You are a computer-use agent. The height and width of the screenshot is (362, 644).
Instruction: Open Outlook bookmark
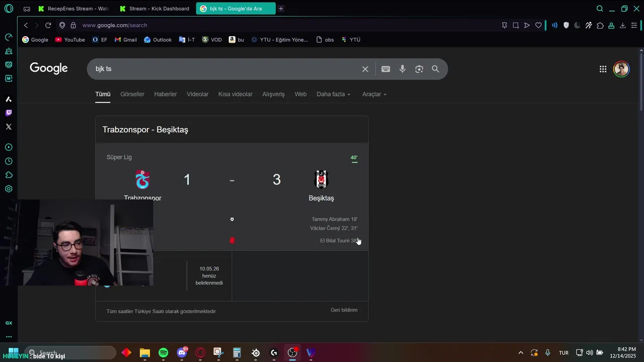tap(157, 40)
